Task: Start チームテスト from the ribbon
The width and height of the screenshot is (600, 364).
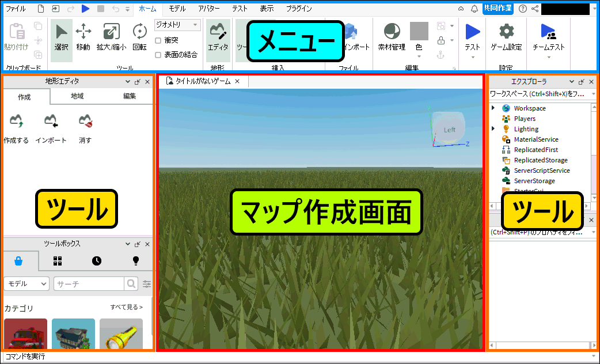Action: pos(549,37)
